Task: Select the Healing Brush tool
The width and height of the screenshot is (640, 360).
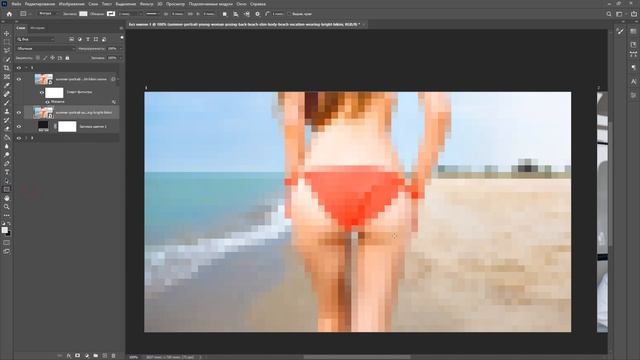Action: click(7, 94)
